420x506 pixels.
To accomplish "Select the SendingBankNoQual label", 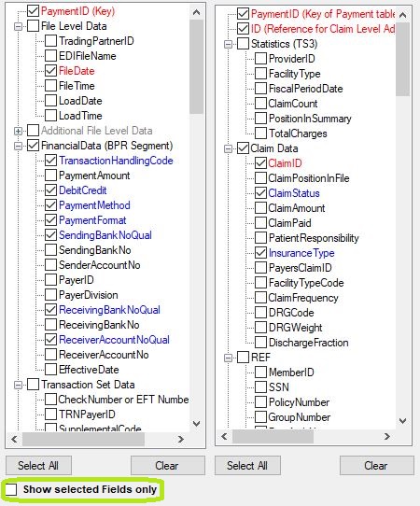I will point(105,235).
